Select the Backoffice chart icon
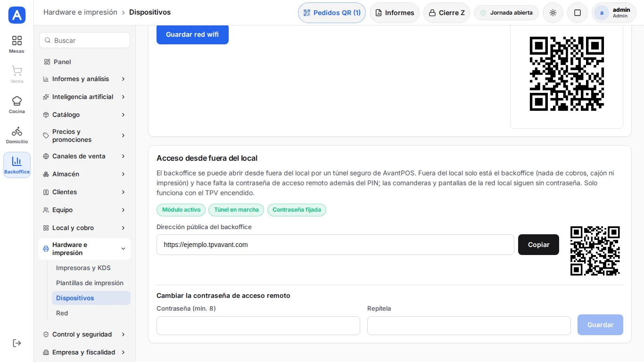The image size is (644, 362). pos(17,161)
